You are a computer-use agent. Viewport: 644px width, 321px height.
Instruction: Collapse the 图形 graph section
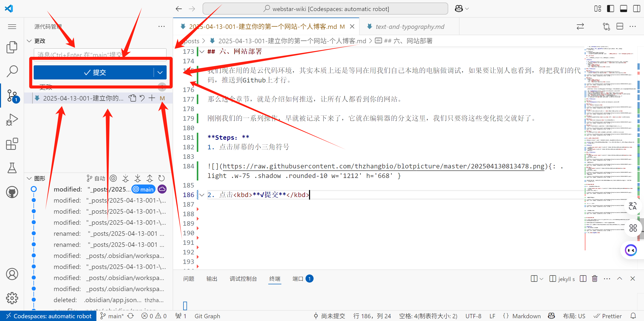29,178
